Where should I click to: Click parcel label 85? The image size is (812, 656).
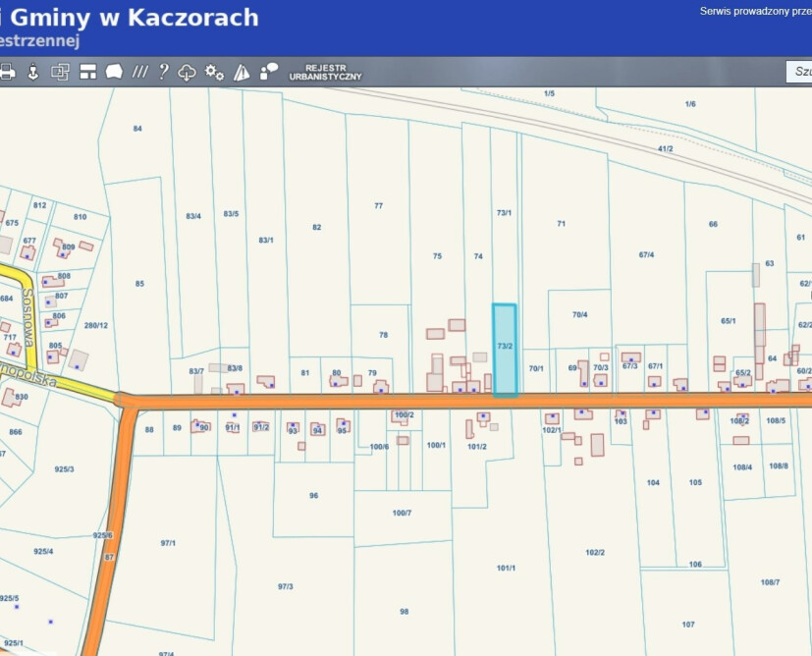[x=139, y=283]
